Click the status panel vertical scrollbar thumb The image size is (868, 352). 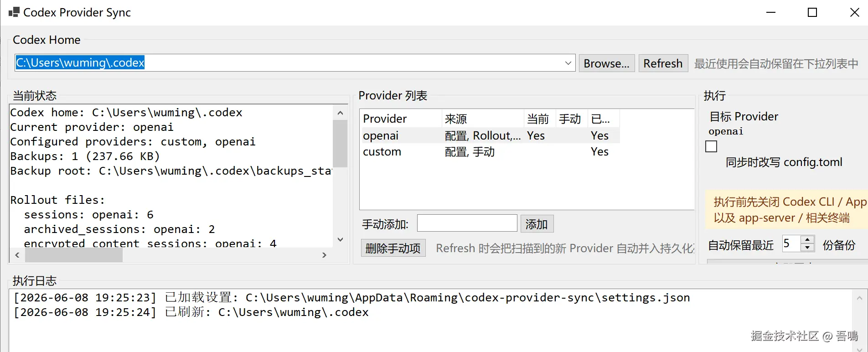[340, 143]
